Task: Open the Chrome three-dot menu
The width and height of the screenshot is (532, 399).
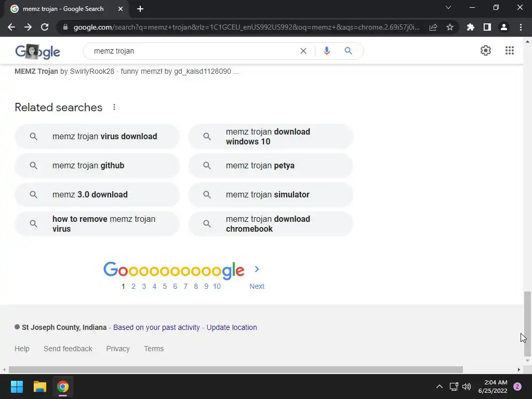Action: tap(521, 27)
